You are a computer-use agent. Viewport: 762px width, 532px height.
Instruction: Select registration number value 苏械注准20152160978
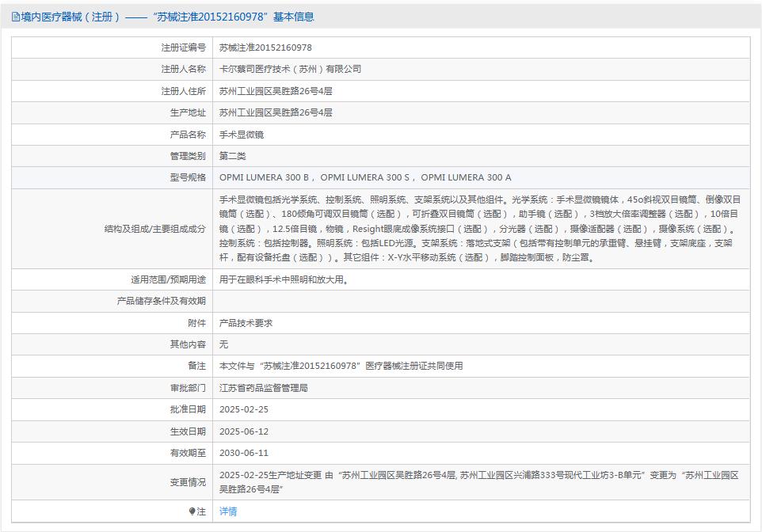click(x=265, y=47)
